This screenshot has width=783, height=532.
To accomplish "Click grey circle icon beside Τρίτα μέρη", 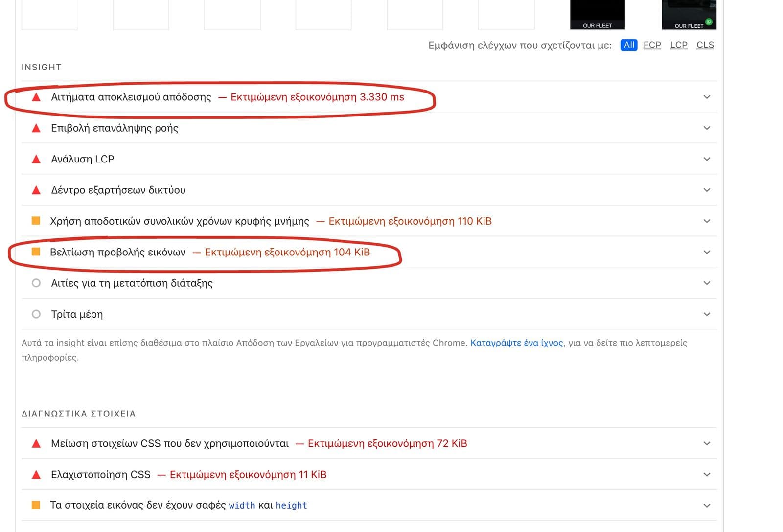I will pos(36,314).
